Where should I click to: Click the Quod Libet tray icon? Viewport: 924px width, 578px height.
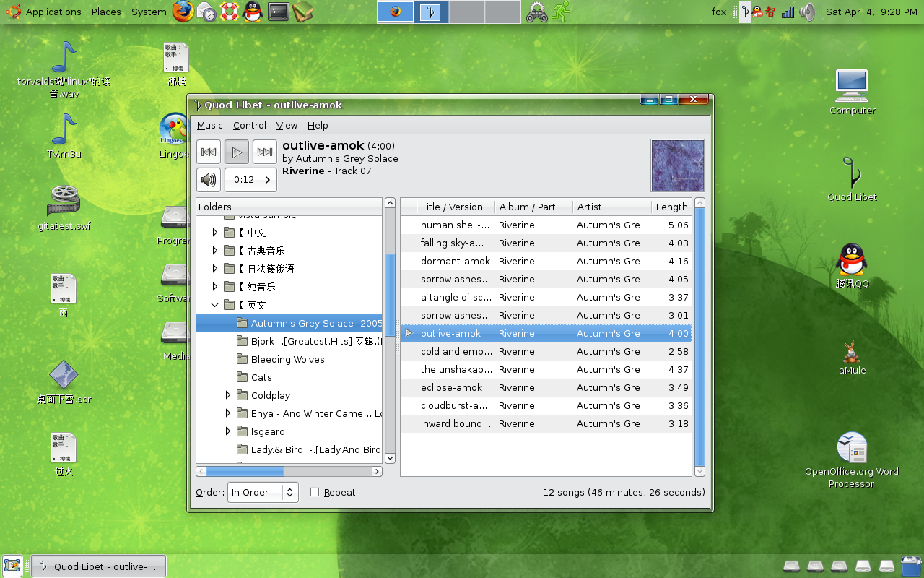(744, 12)
